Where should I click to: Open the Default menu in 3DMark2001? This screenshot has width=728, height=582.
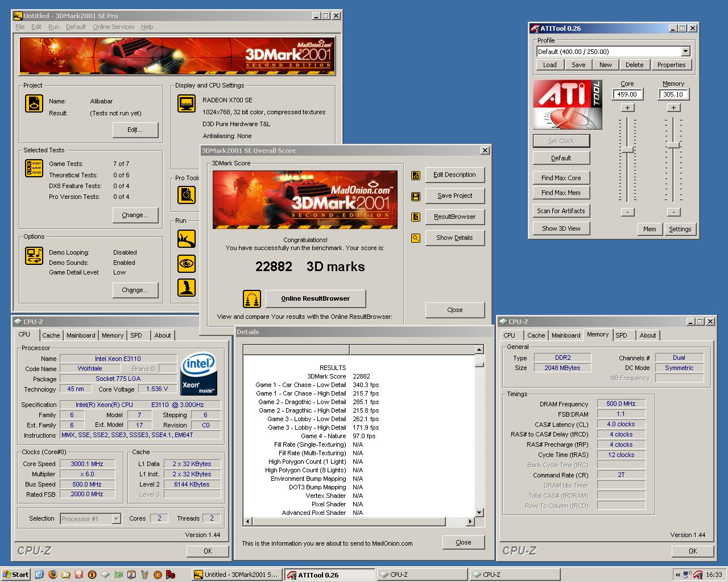pyautogui.click(x=76, y=27)
